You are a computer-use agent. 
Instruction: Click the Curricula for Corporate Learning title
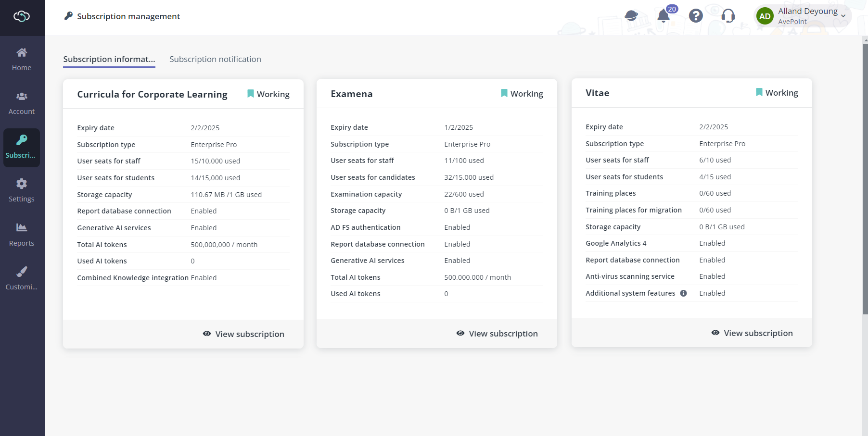pos(152,94)
